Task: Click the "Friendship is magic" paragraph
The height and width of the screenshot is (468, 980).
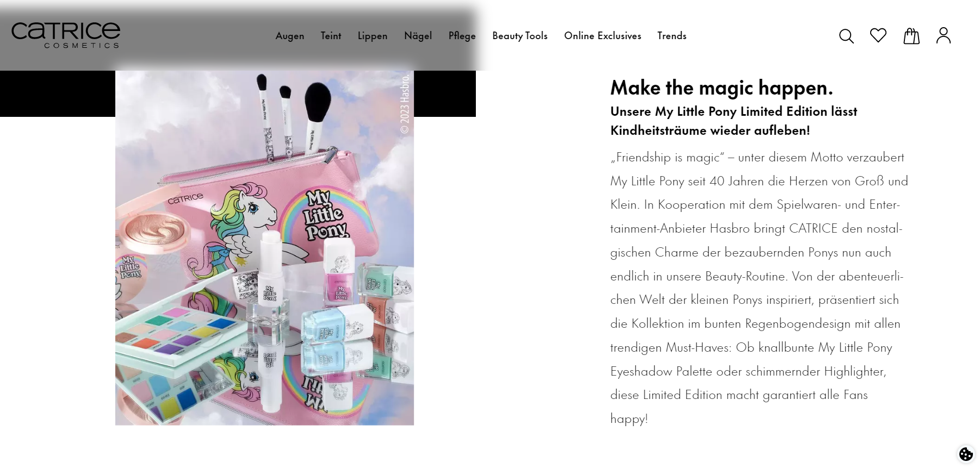Action: 759,288
